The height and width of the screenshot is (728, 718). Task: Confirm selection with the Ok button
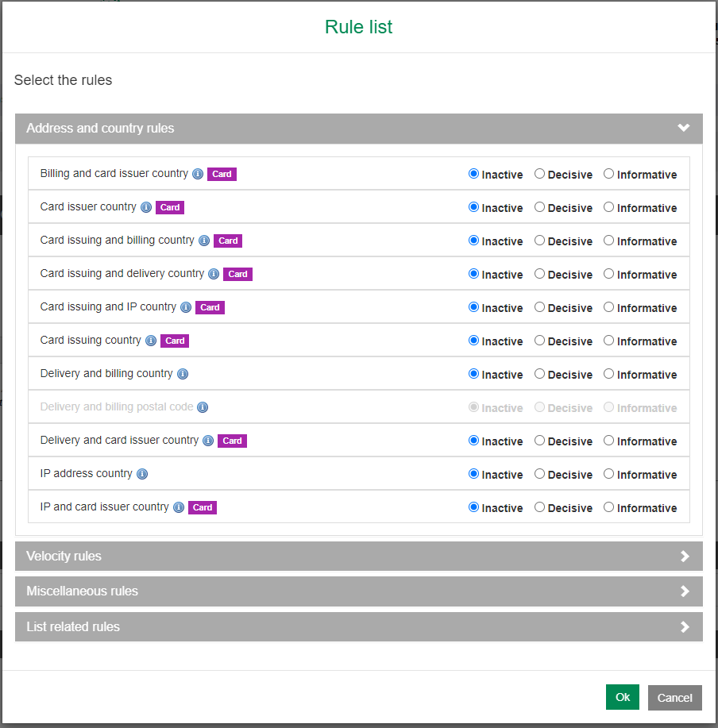coord(622,696)
